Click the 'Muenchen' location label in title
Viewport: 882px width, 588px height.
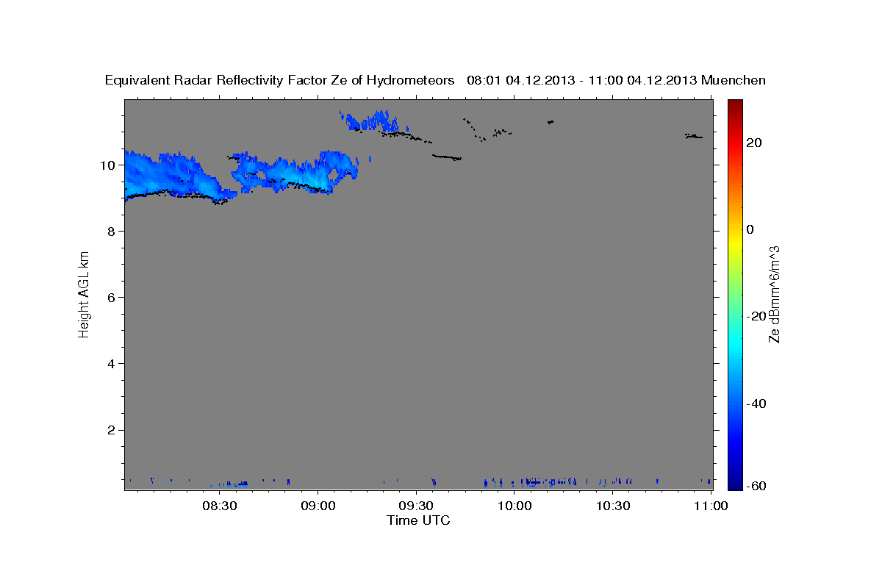(734, 80)
